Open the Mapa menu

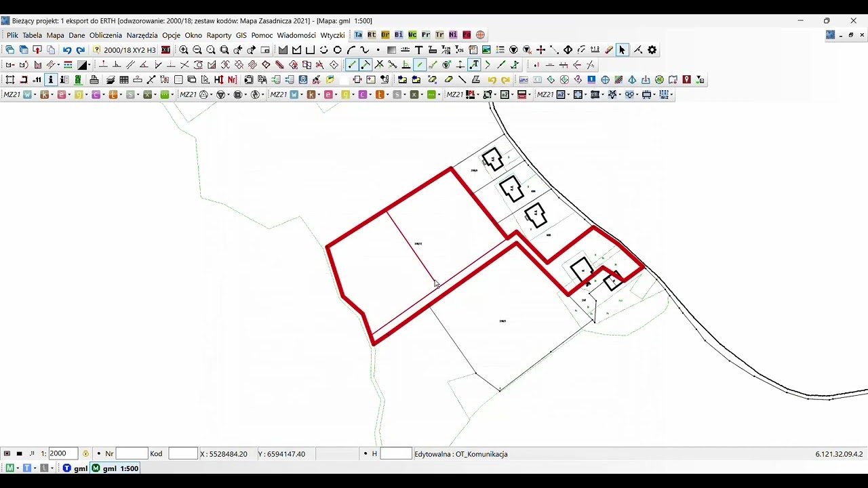tap(55, 35)
